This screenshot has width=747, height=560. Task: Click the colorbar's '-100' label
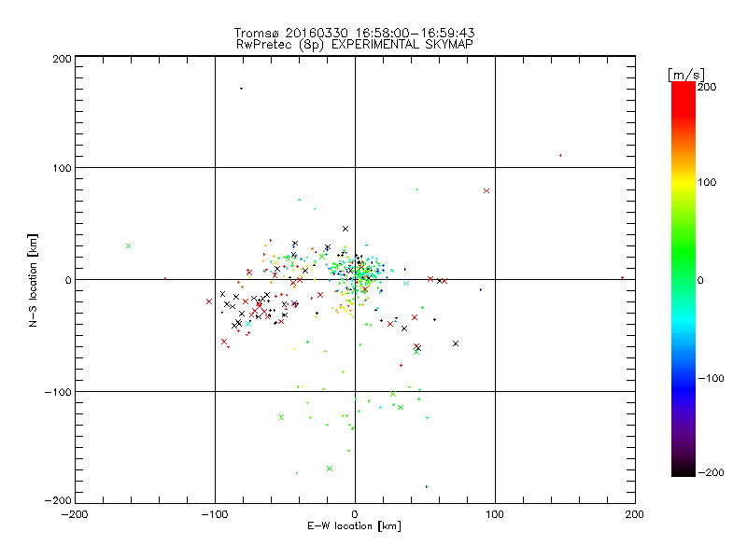711,378
